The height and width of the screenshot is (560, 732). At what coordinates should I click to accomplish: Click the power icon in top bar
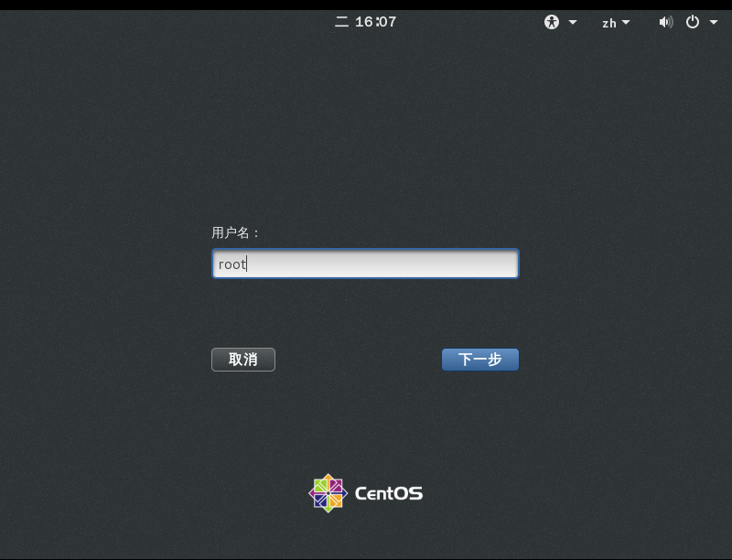coord(693,22)
